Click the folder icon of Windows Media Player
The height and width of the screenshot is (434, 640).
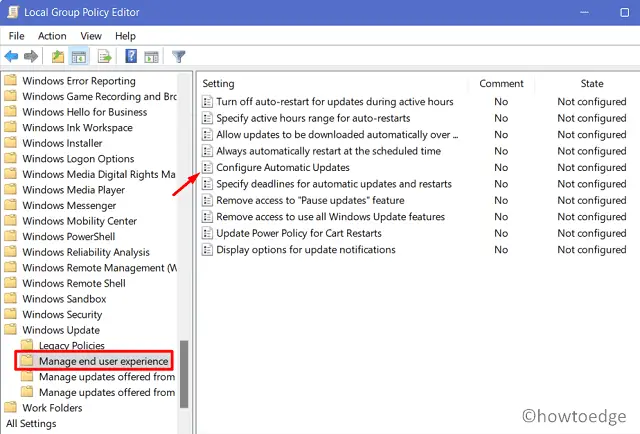point(11,189)
